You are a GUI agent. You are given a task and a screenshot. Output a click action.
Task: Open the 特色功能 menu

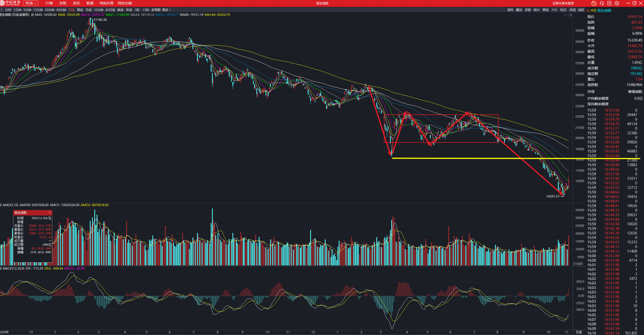125,3
